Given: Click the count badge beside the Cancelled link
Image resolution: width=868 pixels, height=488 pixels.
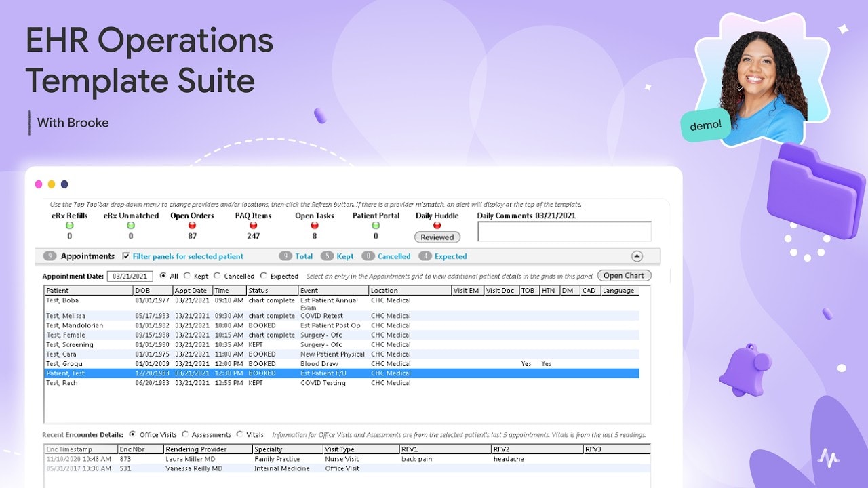Looking at the screenshot, I should [x=368, y=256].
